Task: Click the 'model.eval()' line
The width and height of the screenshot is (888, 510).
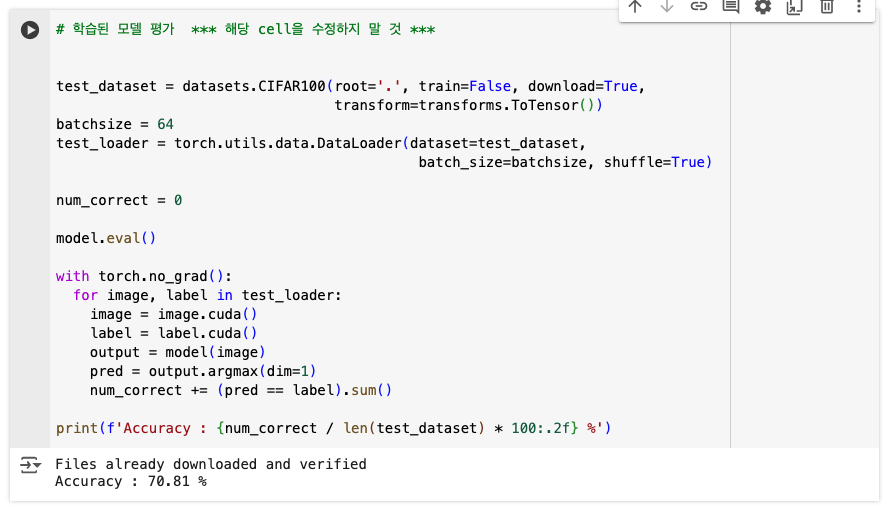Action: 105,238
